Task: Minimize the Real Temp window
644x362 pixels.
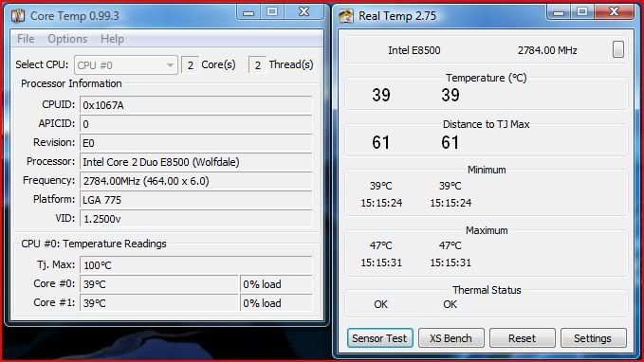Action: (x=558, y=12)
